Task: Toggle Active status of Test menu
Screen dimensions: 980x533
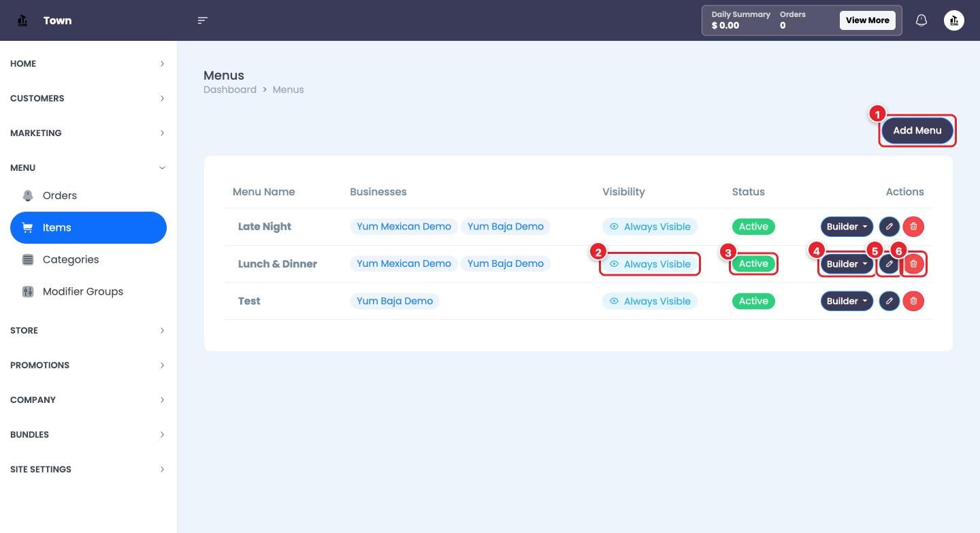Action: [753, 301]
